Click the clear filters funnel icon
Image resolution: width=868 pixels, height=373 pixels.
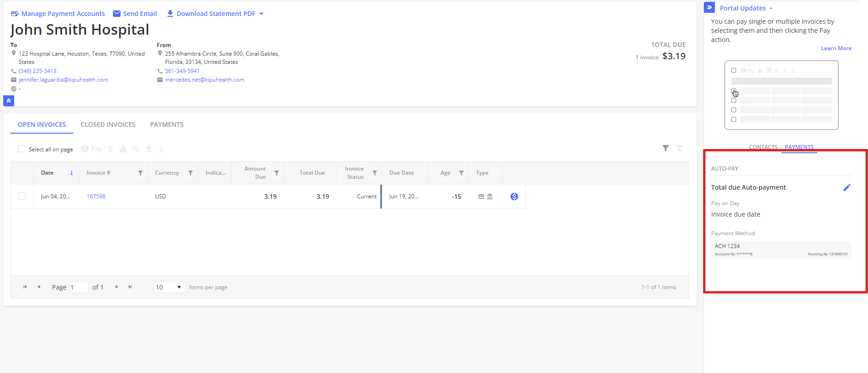pyautogui.click(x=679, y=148)
